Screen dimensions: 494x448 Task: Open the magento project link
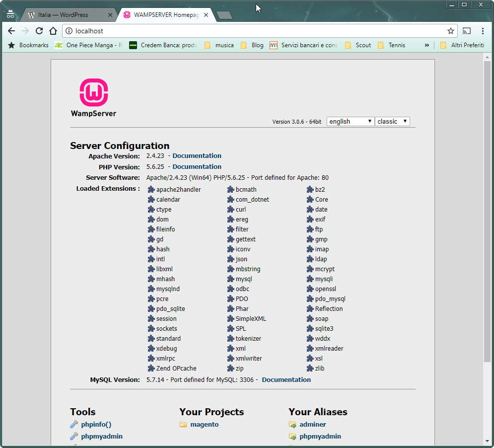point(204,424)
